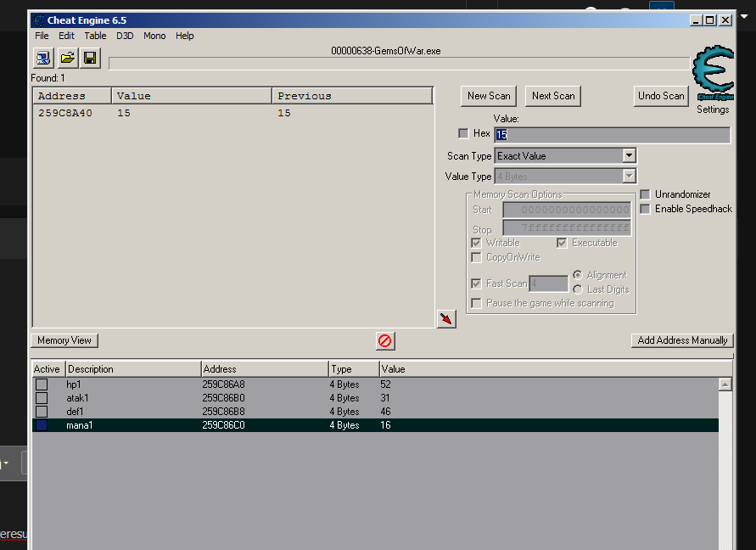The width and height of the screenshot is (756, 550).
Task: Click value 46 of def1
Action: point(385,412)
